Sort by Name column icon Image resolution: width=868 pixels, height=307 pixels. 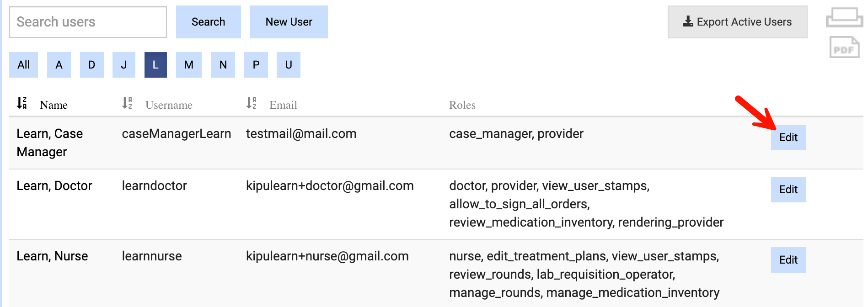(21, 103)
